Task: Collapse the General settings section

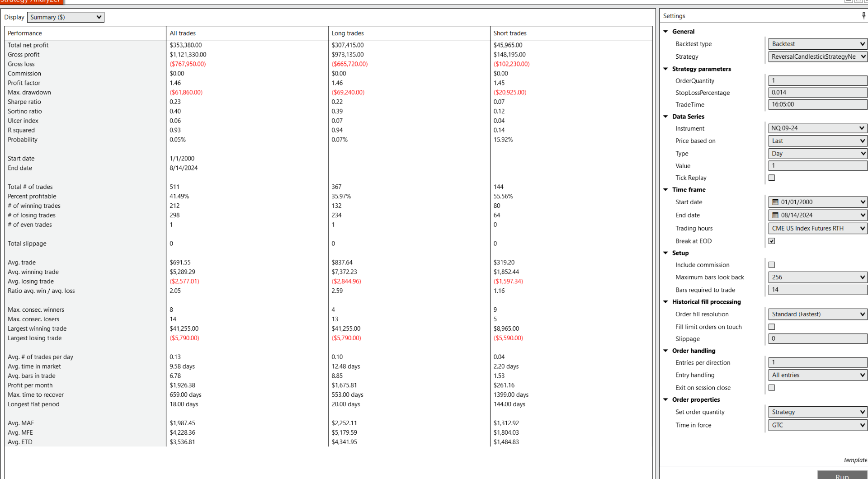Action: [x=665, y=32]
